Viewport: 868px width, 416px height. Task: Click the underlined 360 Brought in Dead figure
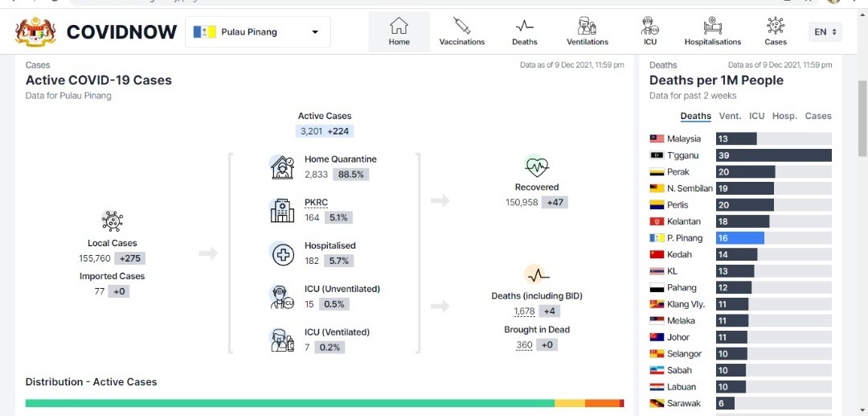[524, 345]
